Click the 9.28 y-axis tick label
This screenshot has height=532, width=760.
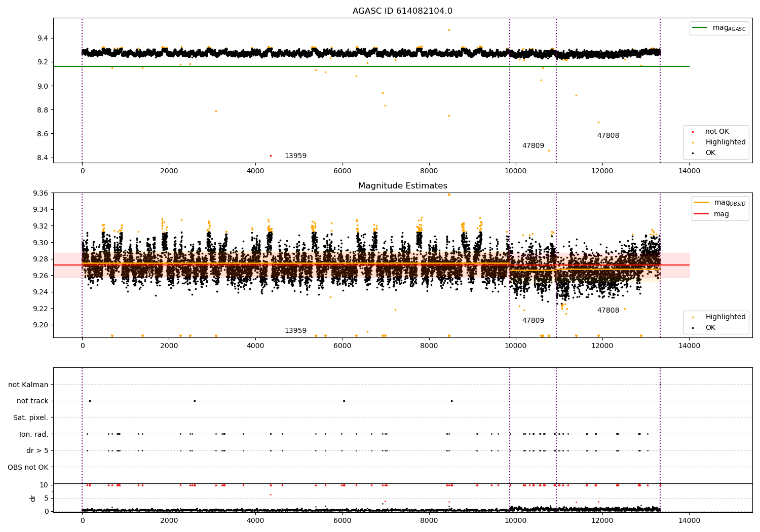[41, 259]
